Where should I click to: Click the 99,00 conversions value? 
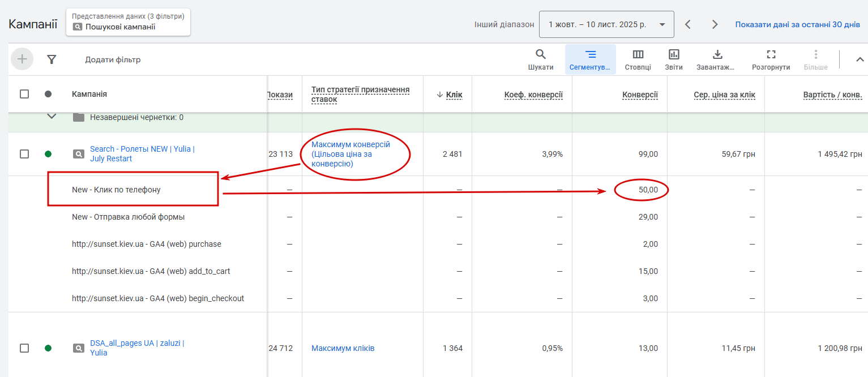648,154
